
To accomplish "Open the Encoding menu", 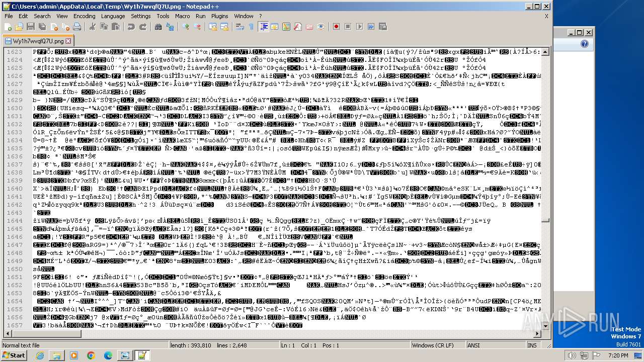I will coord(84,16).
